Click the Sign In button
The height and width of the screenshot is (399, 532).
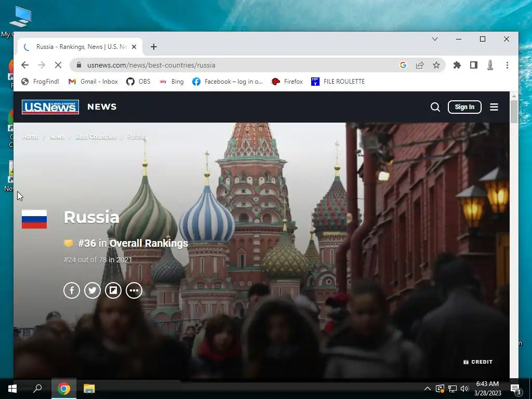tap(464, 107)
